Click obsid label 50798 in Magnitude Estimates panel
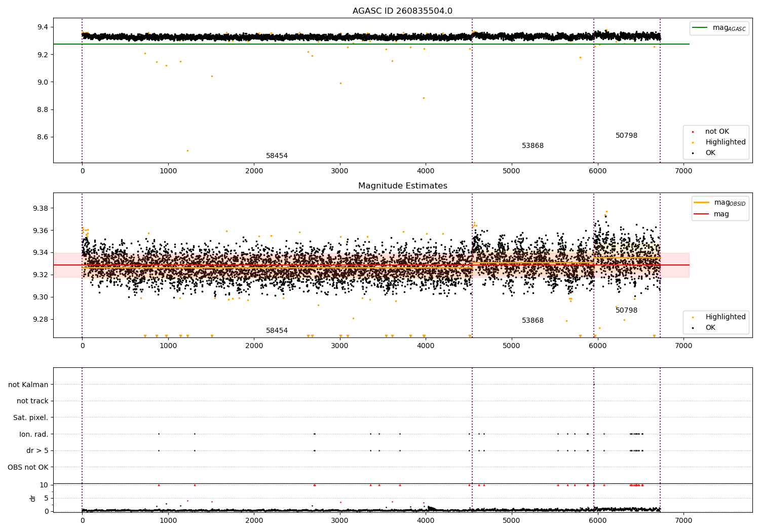 pyautogui.click(x=626, y=311)
